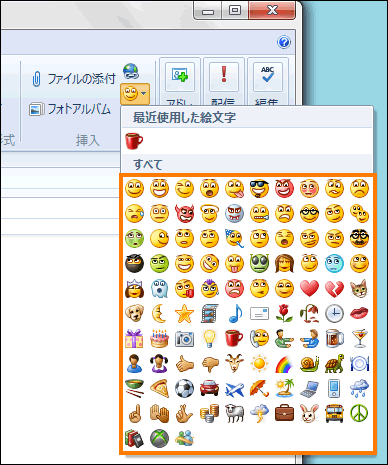
Task: Insert the clock emoticon
Action: 334,313
